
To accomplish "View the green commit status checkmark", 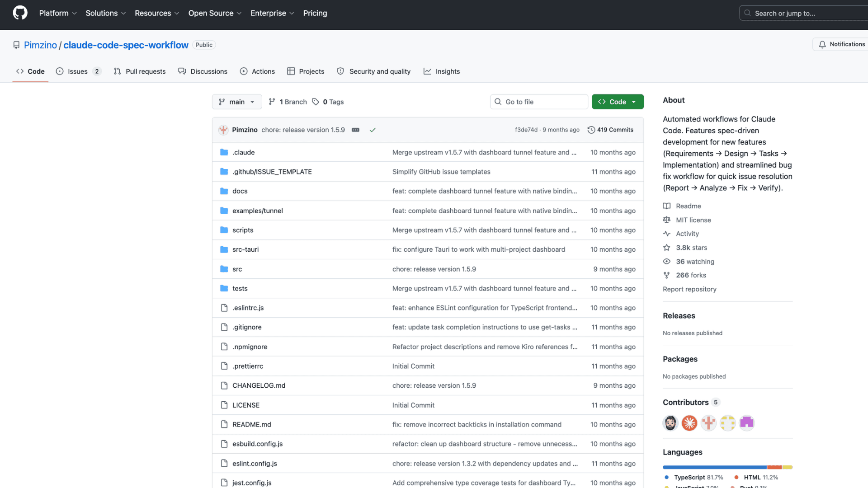I will (373, 130).
